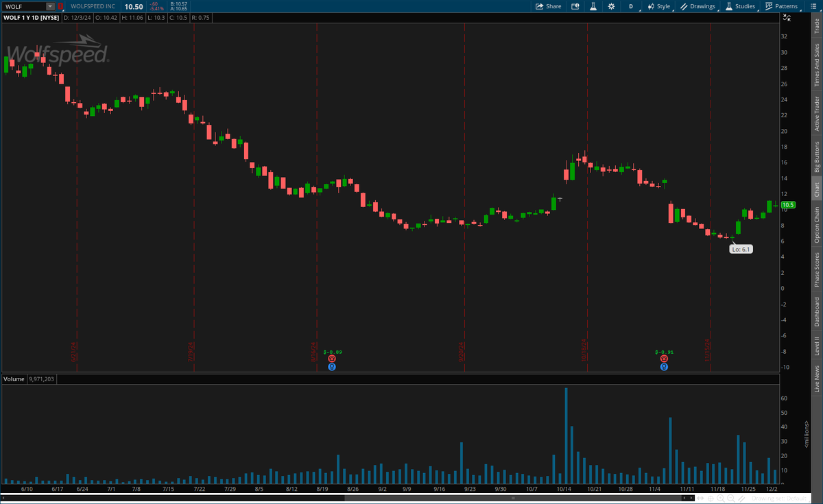Click the red alert icon beside symbol box
823x504 pixels.
60,6
